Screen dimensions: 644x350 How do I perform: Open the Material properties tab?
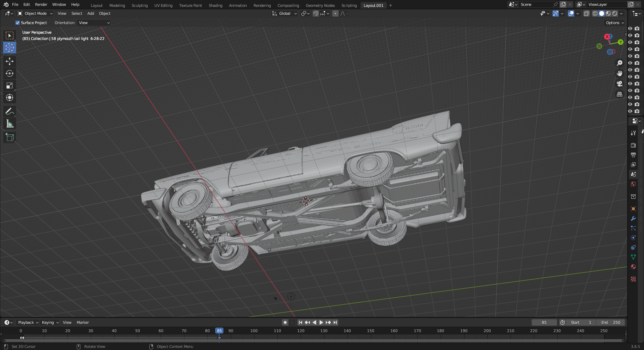(633, 267)
